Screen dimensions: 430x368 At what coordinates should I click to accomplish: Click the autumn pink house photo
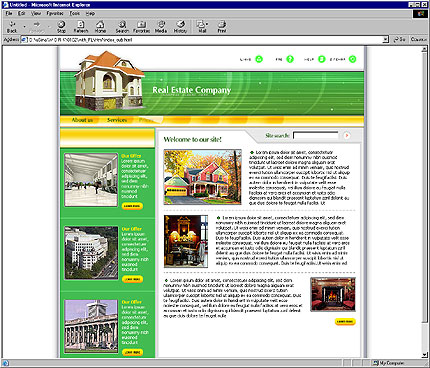pyautogui.click(x=203, y=177)
